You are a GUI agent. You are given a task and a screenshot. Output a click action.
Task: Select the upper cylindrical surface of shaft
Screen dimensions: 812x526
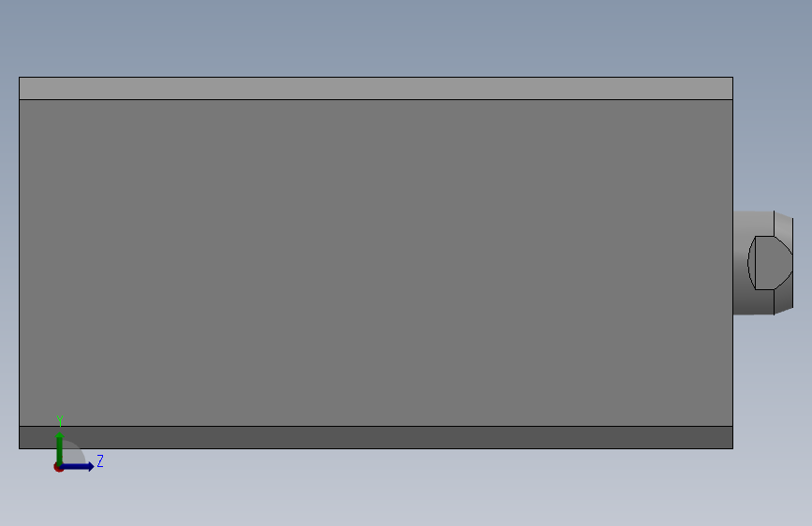tap(754, 223)
